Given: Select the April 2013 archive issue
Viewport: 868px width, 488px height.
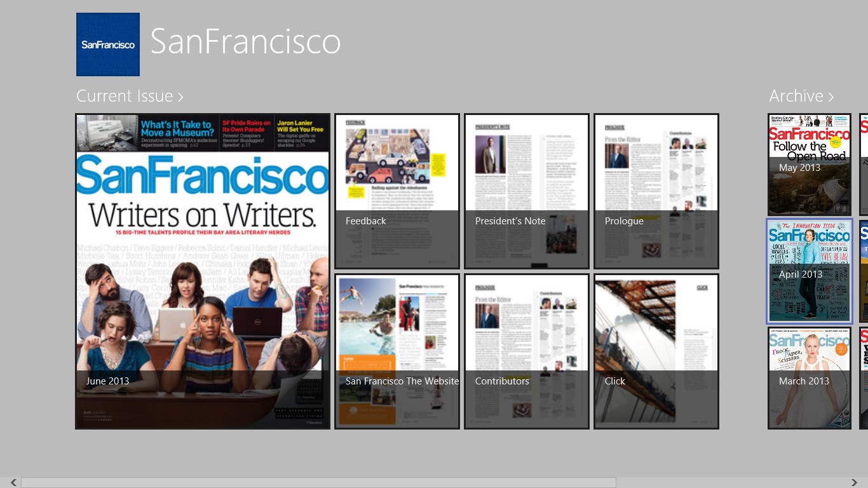Looking at the screenshot, I should pyautogui.click(x=810, y=271).
